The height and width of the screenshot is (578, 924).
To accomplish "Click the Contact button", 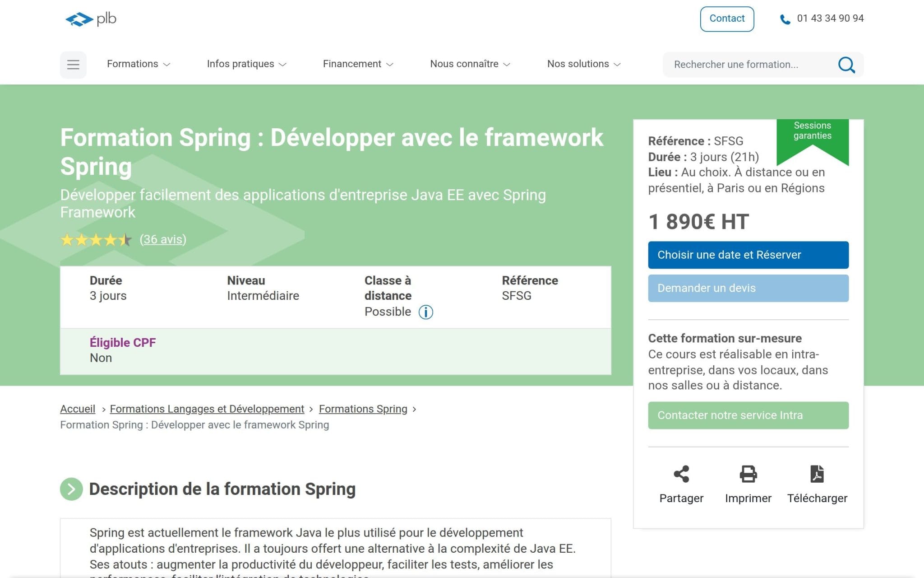I will pos(727,19).
